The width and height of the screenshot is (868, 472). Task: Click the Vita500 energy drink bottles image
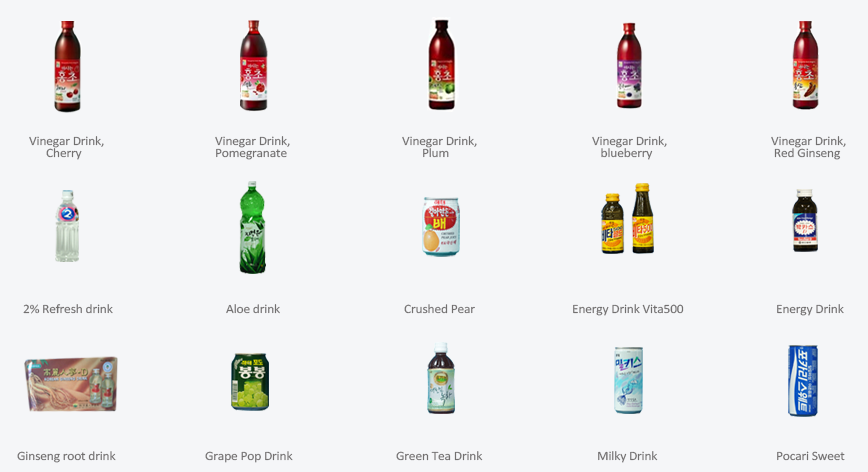628,219
